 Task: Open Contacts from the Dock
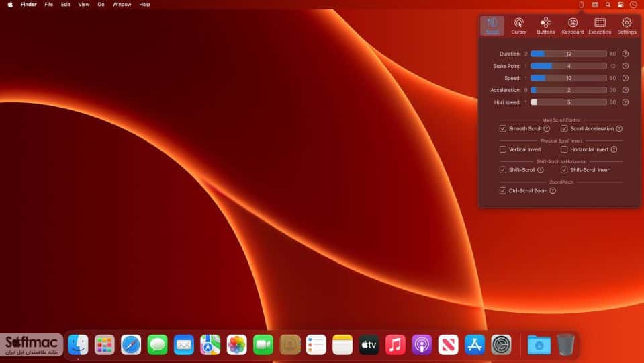click(x=290, y=344)
